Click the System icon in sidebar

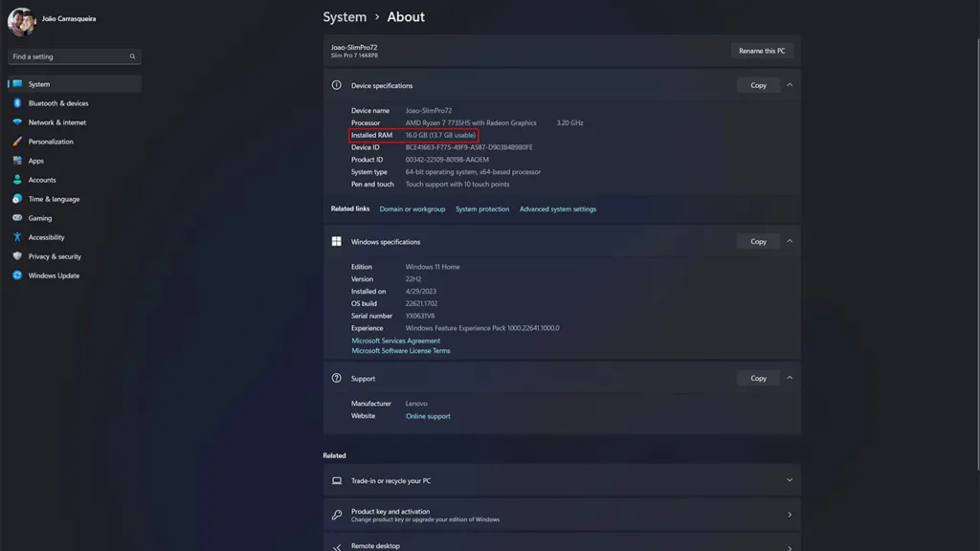[x=17, y=84]
